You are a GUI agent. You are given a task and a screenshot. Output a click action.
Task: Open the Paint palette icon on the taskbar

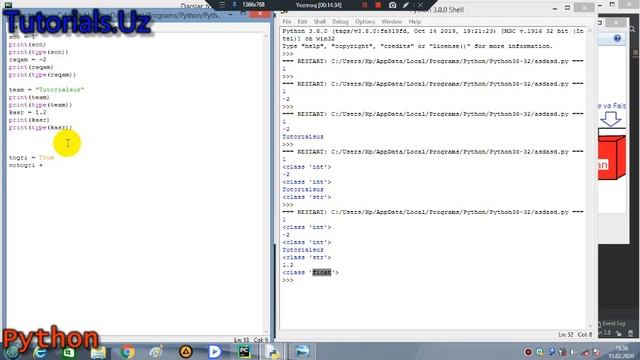(x=156, y=352)
